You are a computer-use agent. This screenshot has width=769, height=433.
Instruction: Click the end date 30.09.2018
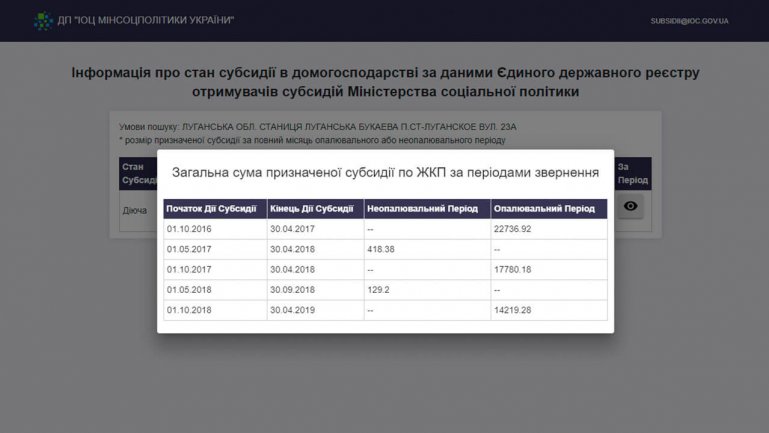[x=292, y=290]
